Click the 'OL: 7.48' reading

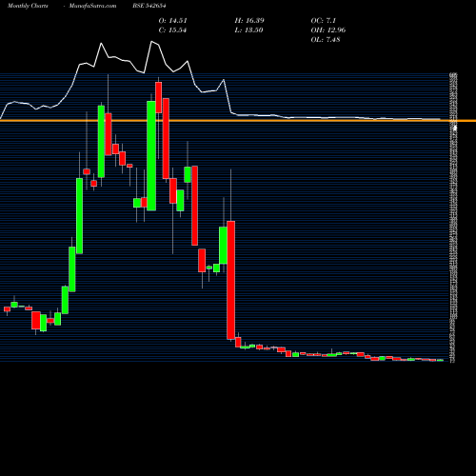pos(326,40)
